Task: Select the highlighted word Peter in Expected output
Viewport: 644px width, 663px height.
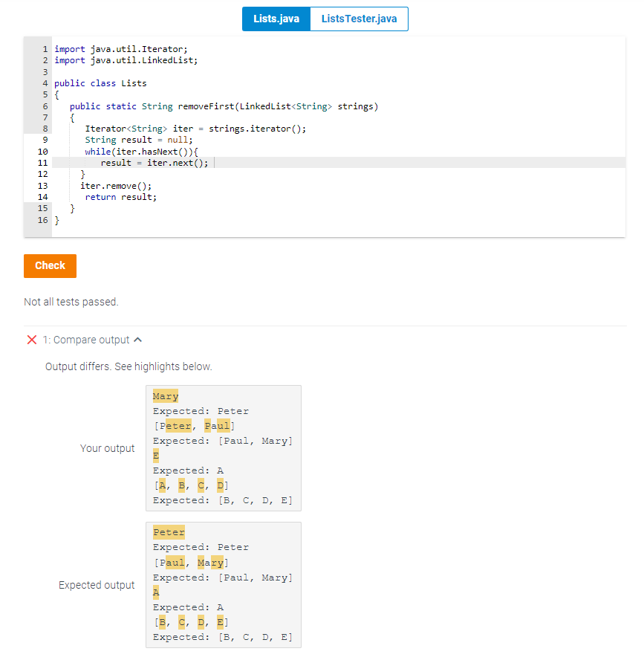Action: pos(169,531)
